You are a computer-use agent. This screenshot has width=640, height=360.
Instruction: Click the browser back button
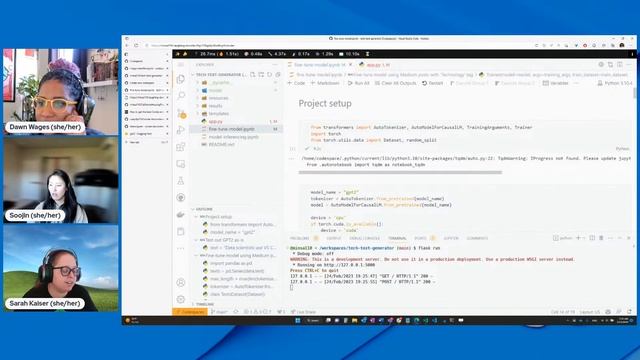127,45
